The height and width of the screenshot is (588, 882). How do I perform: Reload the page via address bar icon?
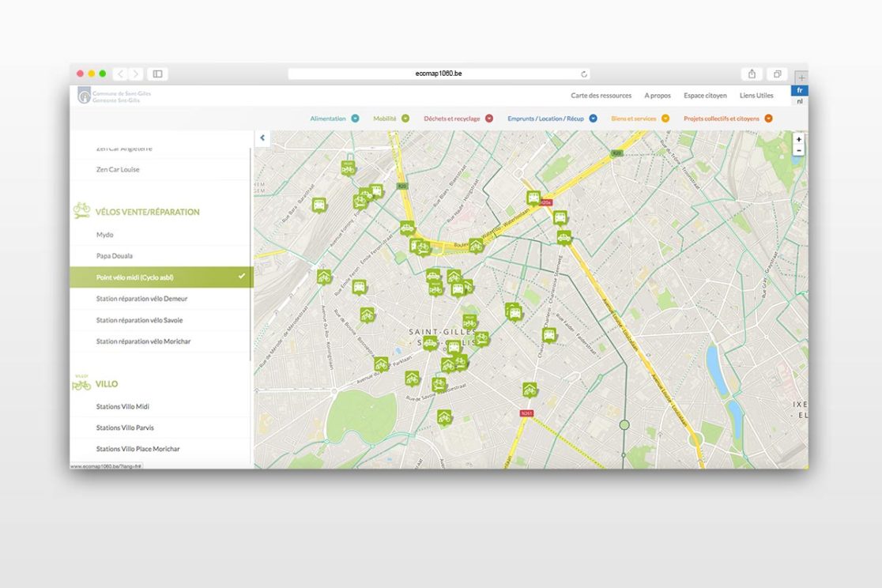pyautogui.click(x=584, y=74)
